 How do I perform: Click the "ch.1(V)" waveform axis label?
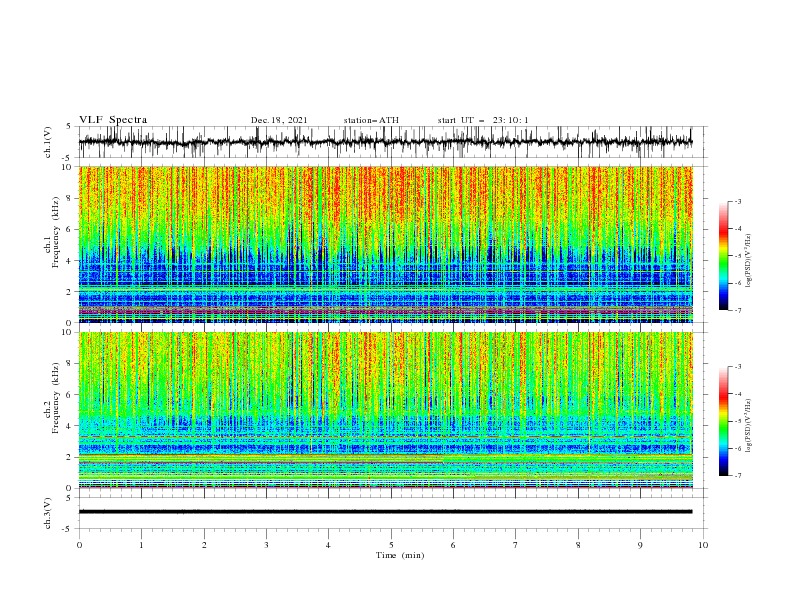48,142
